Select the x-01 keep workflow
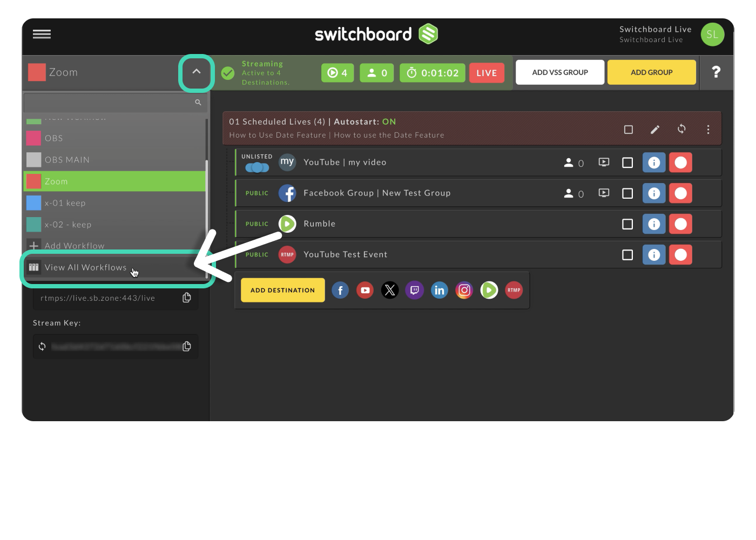Screen dimensions: 756x540 click(x=114, y=203)
